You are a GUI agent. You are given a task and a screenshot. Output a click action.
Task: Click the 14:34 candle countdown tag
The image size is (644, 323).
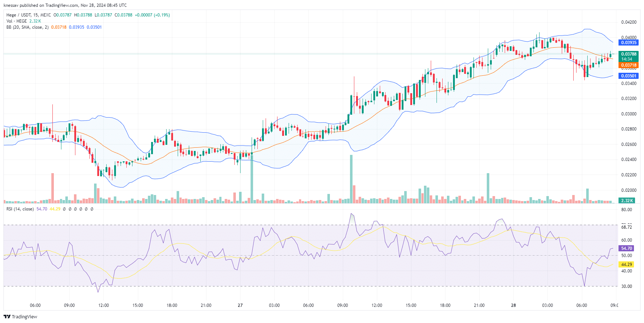(627, 59)
